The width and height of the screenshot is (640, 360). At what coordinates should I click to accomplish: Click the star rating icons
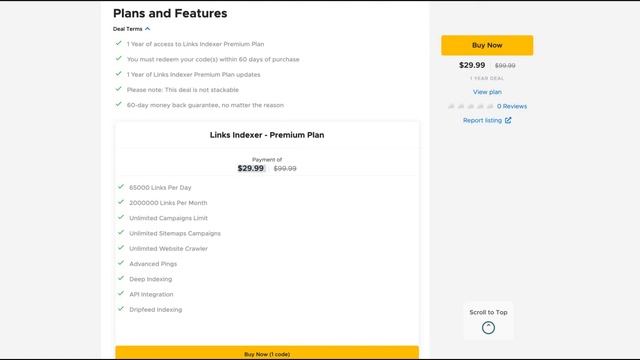(471, 106)
